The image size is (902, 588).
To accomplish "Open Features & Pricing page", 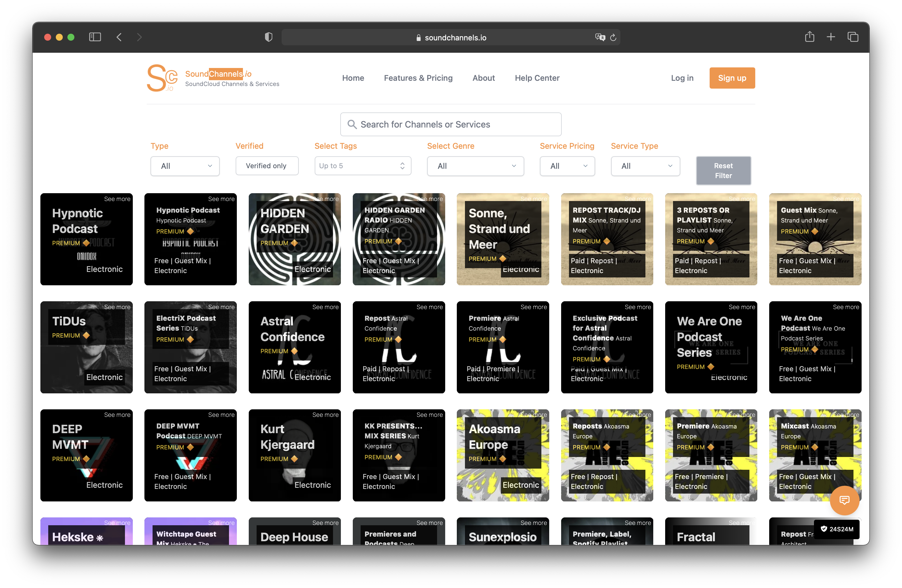I will pyautogui.click(x=418, y=78).
